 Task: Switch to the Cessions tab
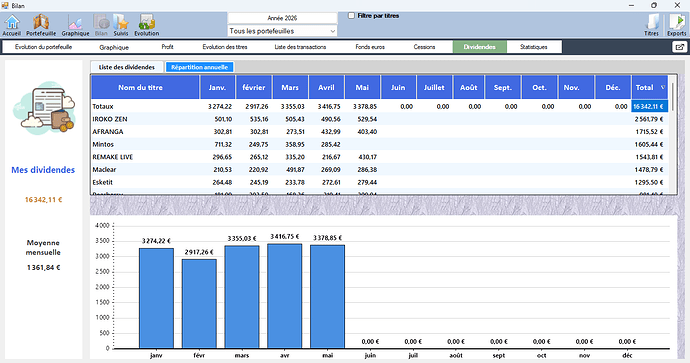424,47
